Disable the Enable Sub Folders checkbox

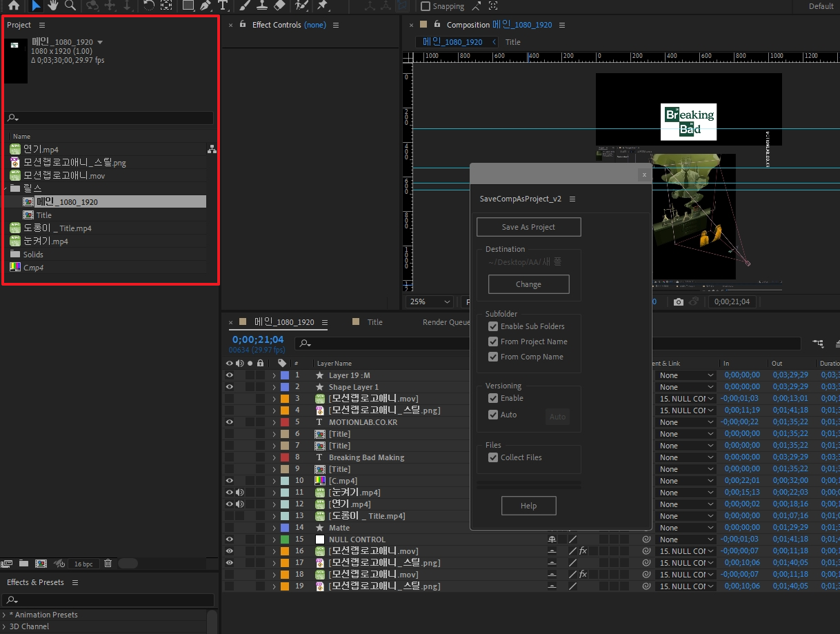pos(493,326)
